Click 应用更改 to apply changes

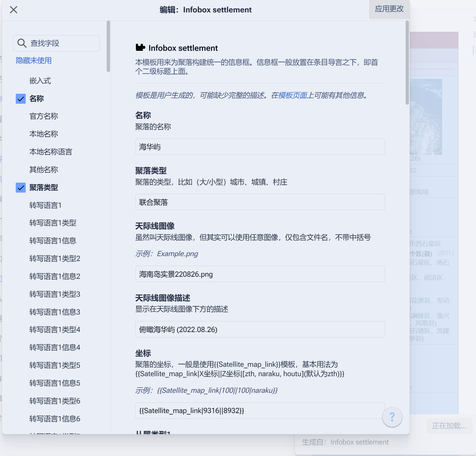389,9
